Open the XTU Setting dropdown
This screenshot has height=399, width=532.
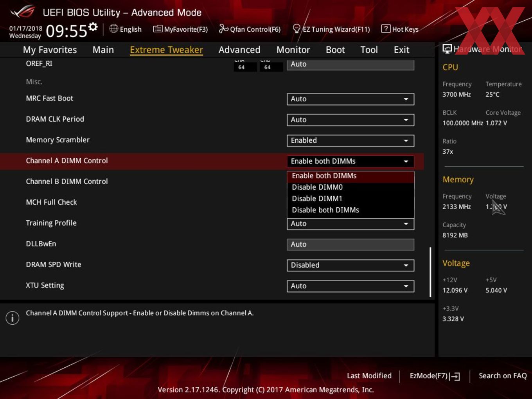point(350,286)
